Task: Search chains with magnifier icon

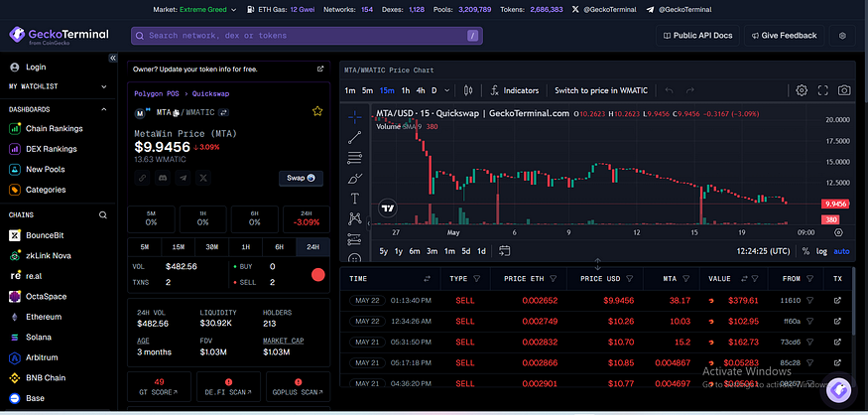Action: tap(103, 215)
